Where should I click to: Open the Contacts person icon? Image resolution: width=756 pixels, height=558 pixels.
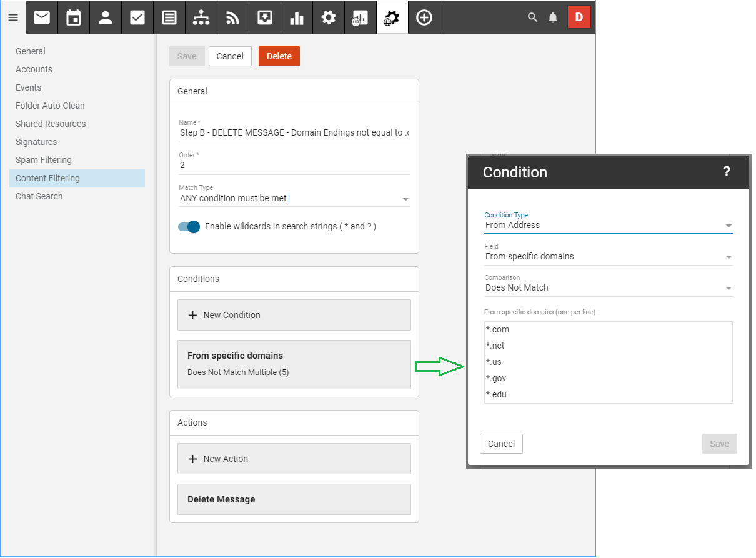click(x=106, y=17)
